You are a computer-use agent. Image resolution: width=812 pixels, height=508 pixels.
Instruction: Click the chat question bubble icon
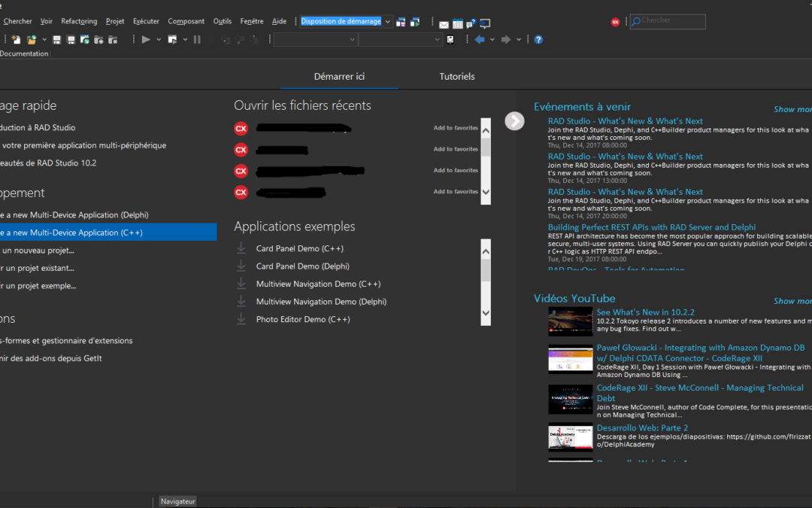pos(471,24)
